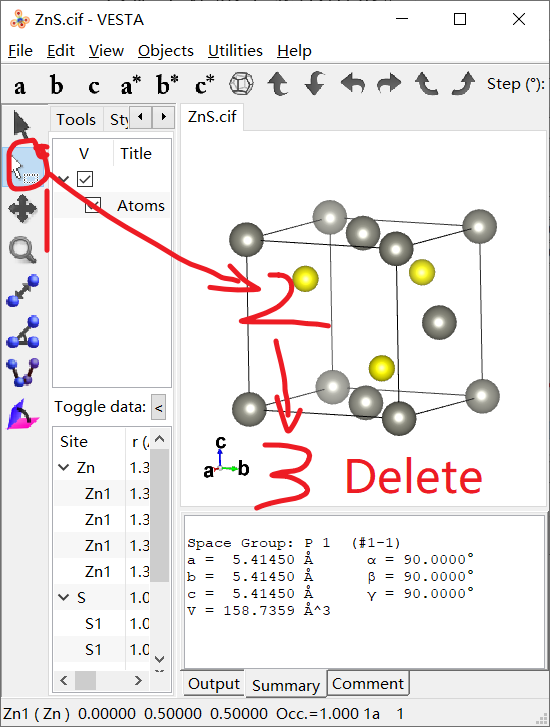Toggle the top-level visibility checkbox
550x727 pixels.
pos(85,179)
